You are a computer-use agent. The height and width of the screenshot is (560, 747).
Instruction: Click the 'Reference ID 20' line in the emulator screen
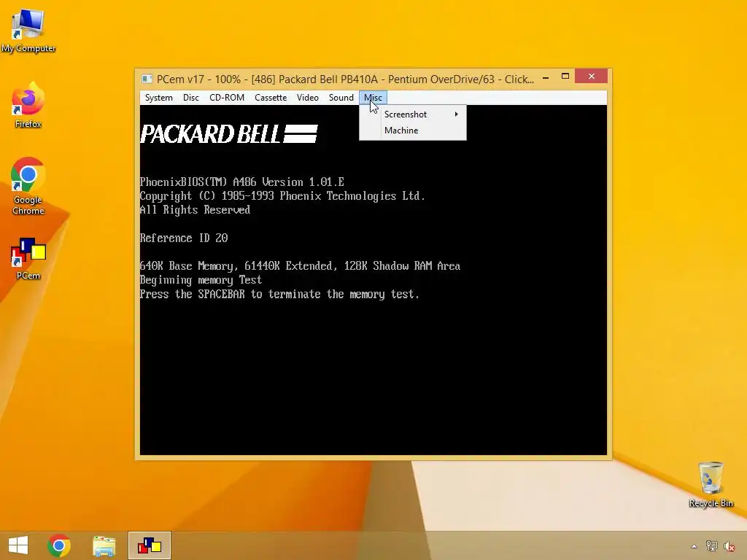(184, 238)
